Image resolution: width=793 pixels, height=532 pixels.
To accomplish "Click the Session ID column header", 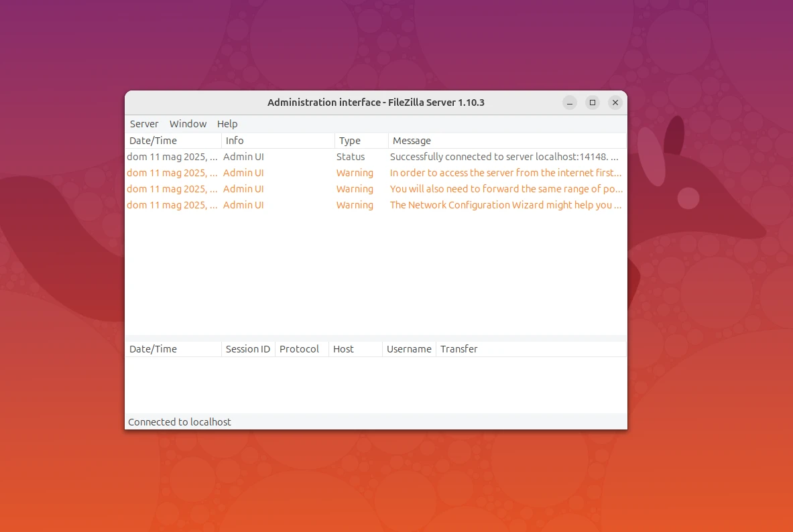I will [247, 348].
